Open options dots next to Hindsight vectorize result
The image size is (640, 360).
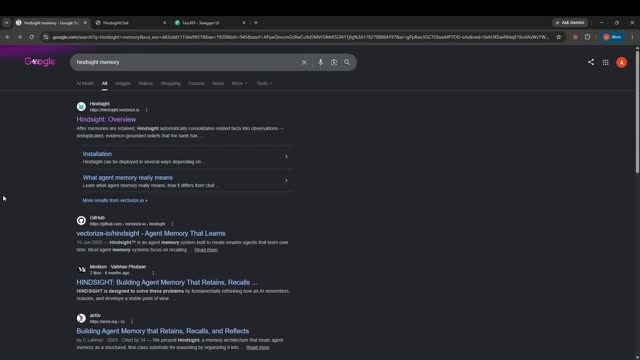click(x=147, y=110)
